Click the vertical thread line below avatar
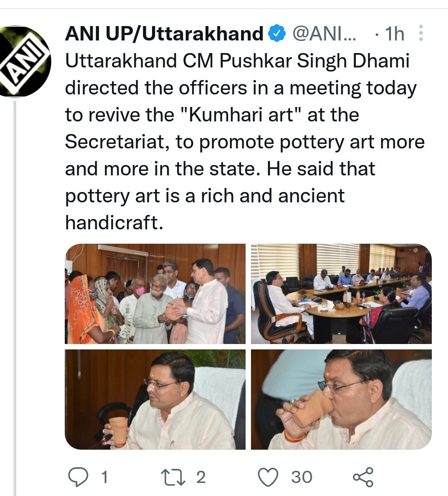Viewport: 448px width, 496px height. 15,298
